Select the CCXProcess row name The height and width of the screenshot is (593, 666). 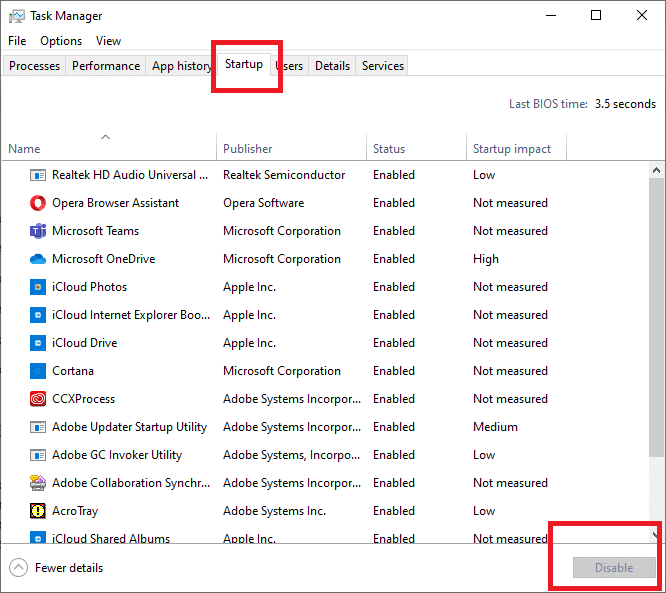tap(83, 399)
